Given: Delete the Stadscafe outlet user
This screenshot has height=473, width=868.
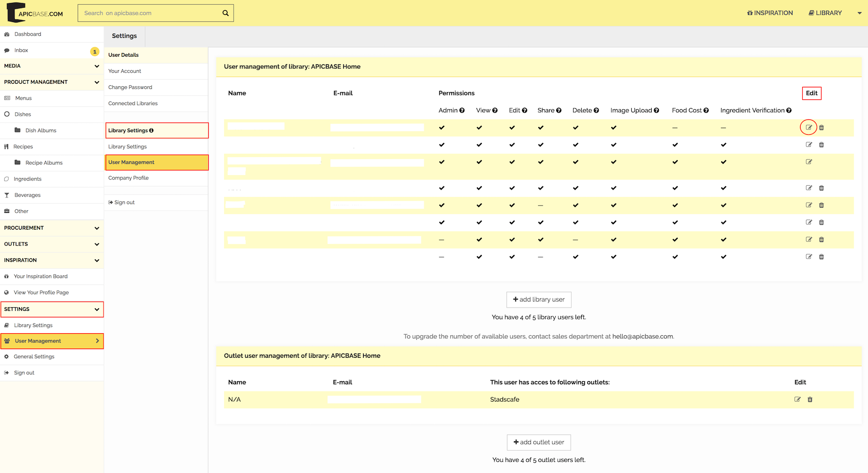Looking at the screenshot, I should (810, 400).
